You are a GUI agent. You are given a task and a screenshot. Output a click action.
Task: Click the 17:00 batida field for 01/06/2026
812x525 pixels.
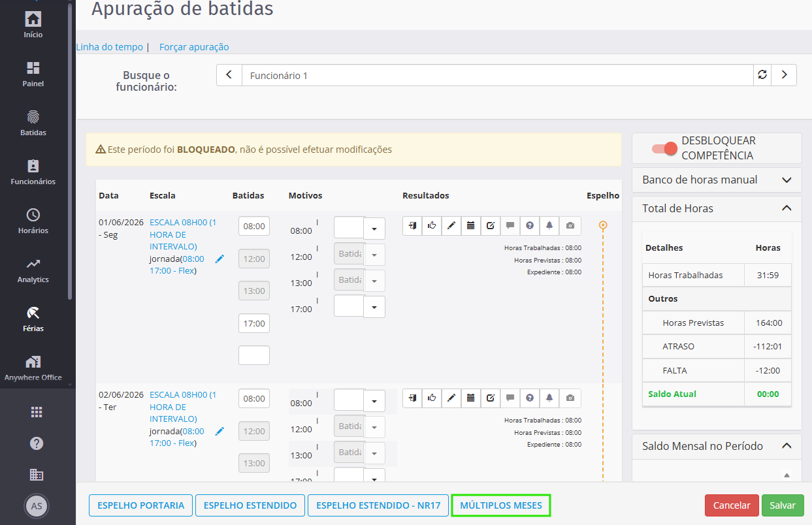254,323
